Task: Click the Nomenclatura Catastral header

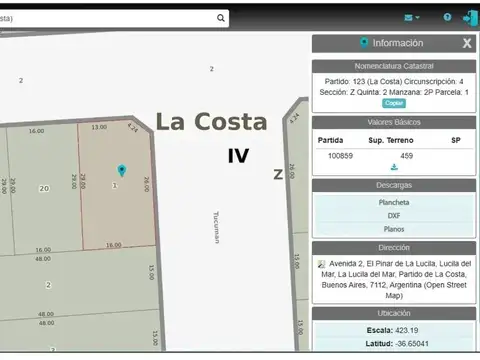Action: 394,66
